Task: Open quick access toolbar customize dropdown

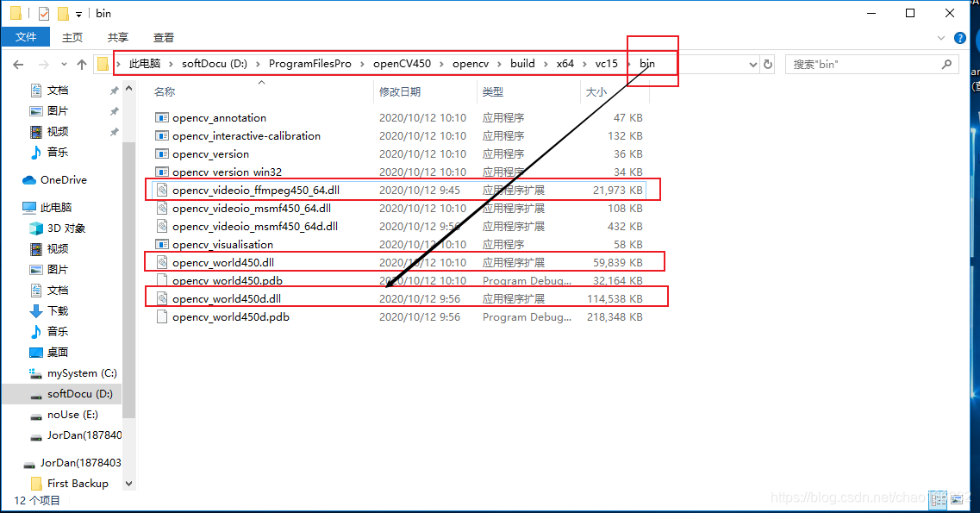Action: 78,14
